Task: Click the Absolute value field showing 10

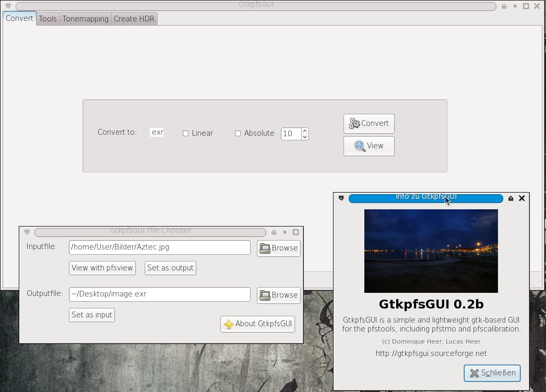Action: click(x=291, y=134)
